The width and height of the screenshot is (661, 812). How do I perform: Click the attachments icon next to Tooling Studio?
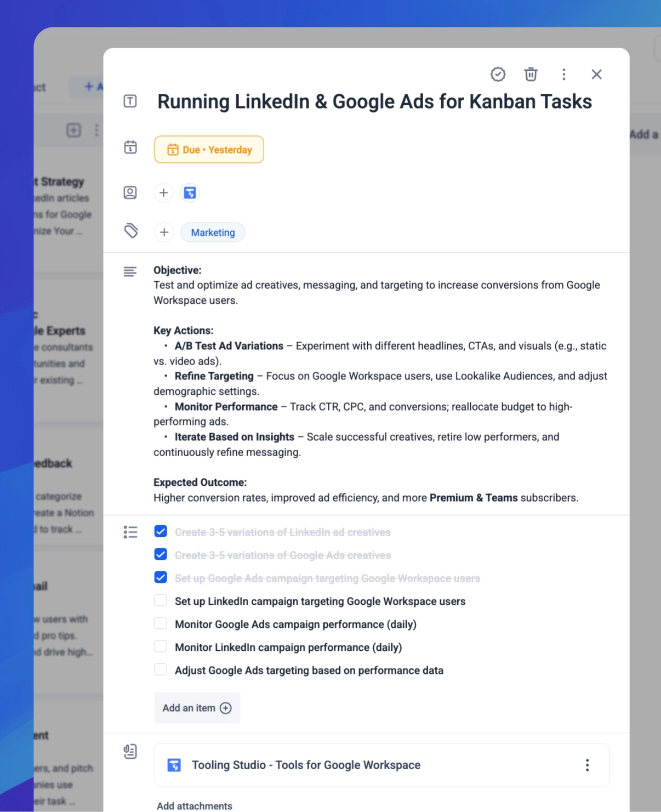(x=130, y=751)
